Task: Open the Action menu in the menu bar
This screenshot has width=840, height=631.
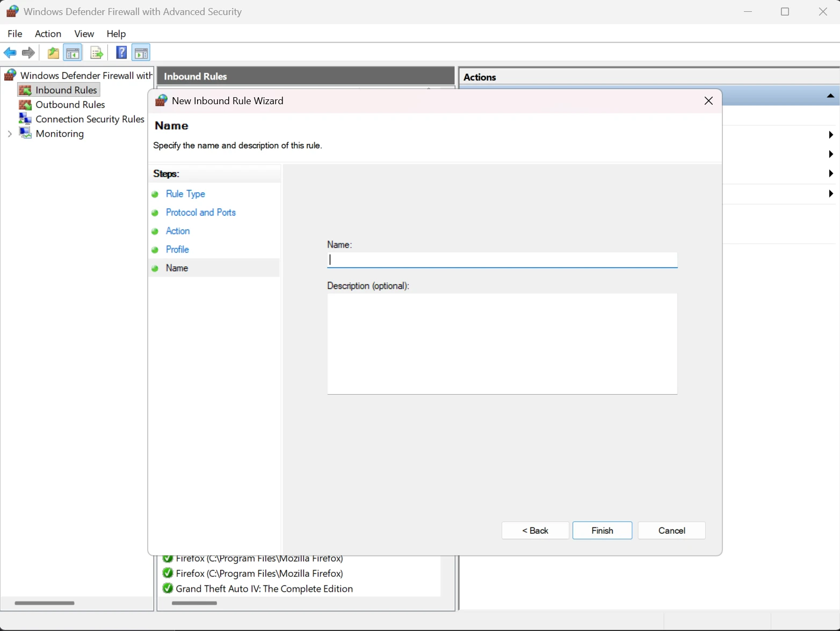Action: 48,34
